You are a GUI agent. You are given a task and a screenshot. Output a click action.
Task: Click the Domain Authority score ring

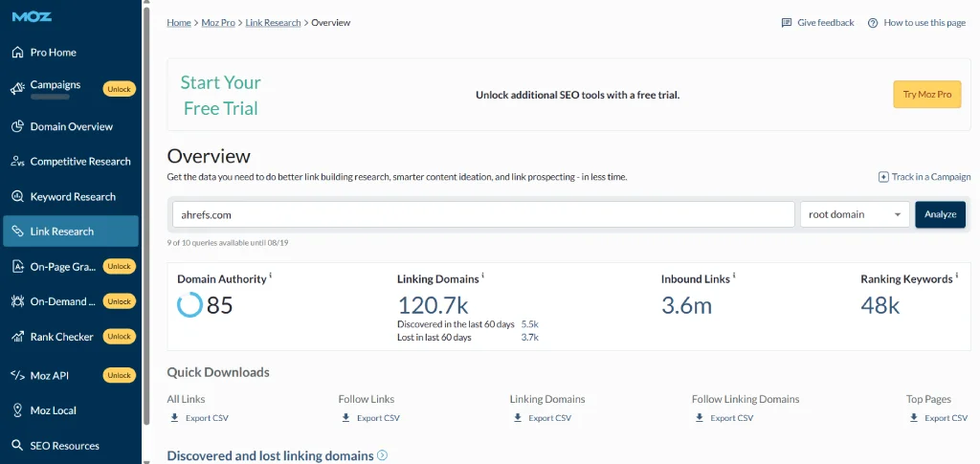pyautogui.click(x=189, y=305)
